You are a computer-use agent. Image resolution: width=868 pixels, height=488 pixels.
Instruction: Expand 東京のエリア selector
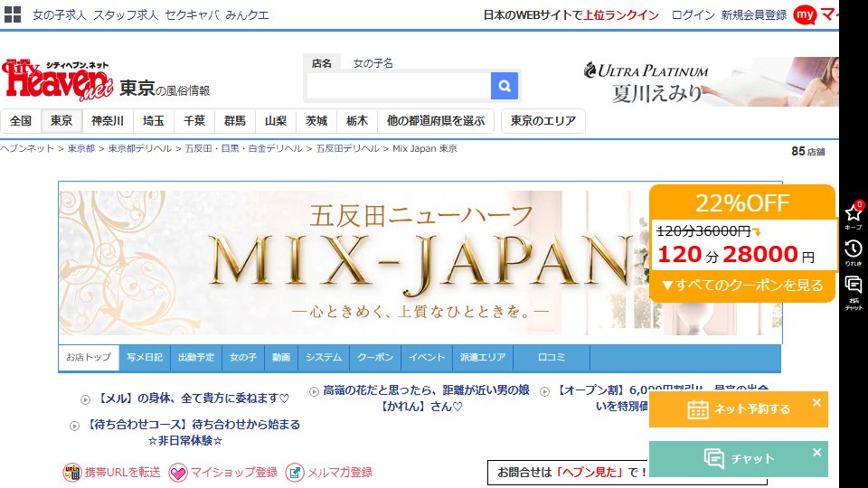[x=543, y=120]
